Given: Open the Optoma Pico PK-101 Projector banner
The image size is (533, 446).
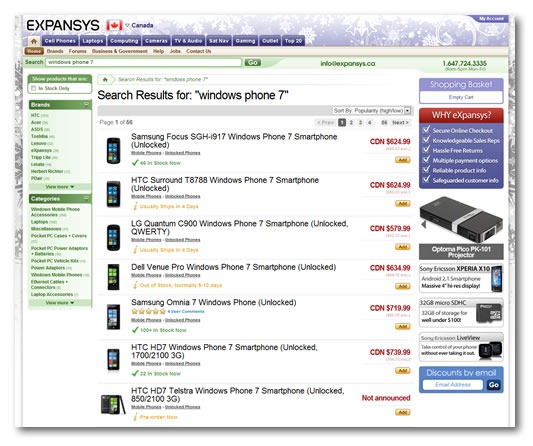Looking at the screenshot, I should (x=461, y=228).
